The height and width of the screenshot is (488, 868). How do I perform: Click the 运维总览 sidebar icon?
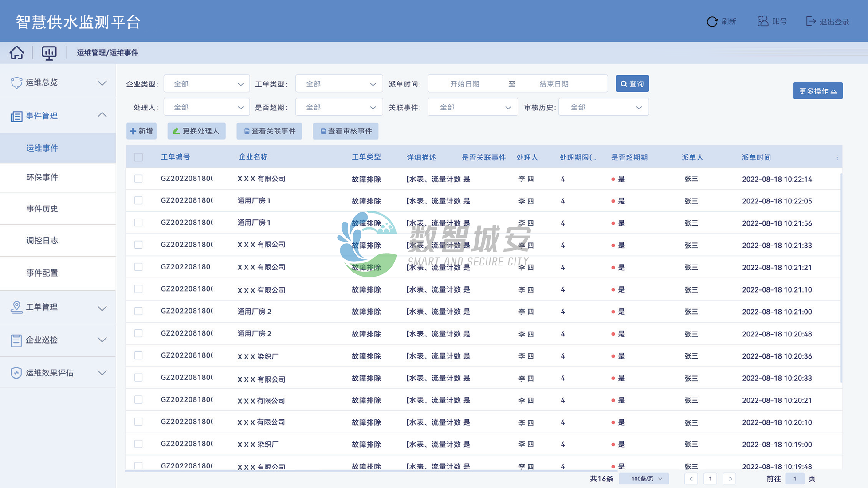[x=16, y=83]
